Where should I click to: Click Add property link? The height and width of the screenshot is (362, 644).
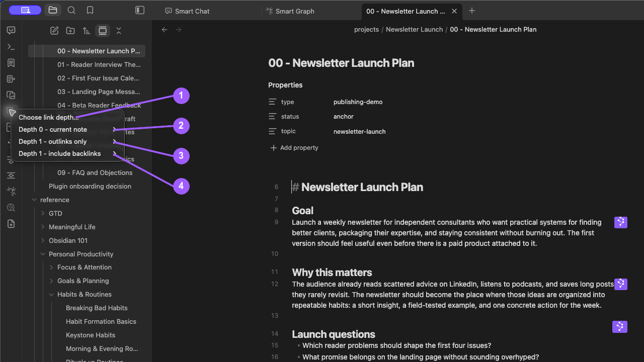pos(294,148)
